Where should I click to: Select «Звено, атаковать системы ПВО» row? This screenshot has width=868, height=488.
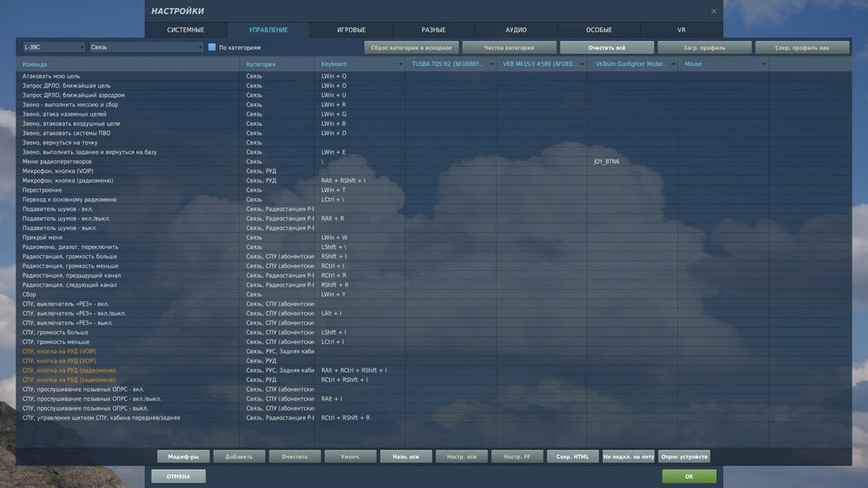[x=434, y=133]
